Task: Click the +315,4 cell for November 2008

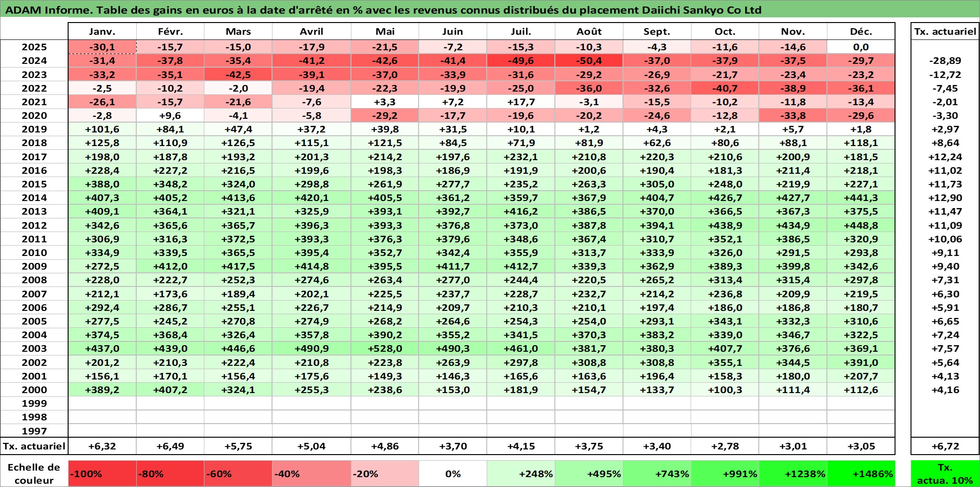Action: coord(793,280)
